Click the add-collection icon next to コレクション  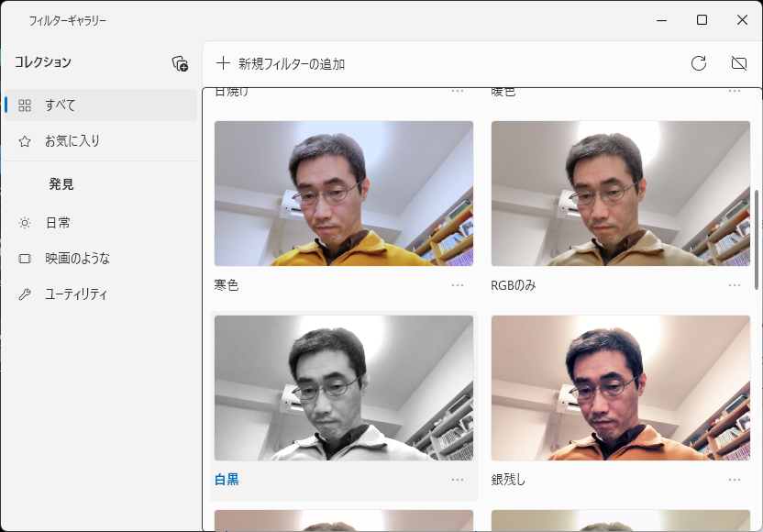[x=180, y=63]
